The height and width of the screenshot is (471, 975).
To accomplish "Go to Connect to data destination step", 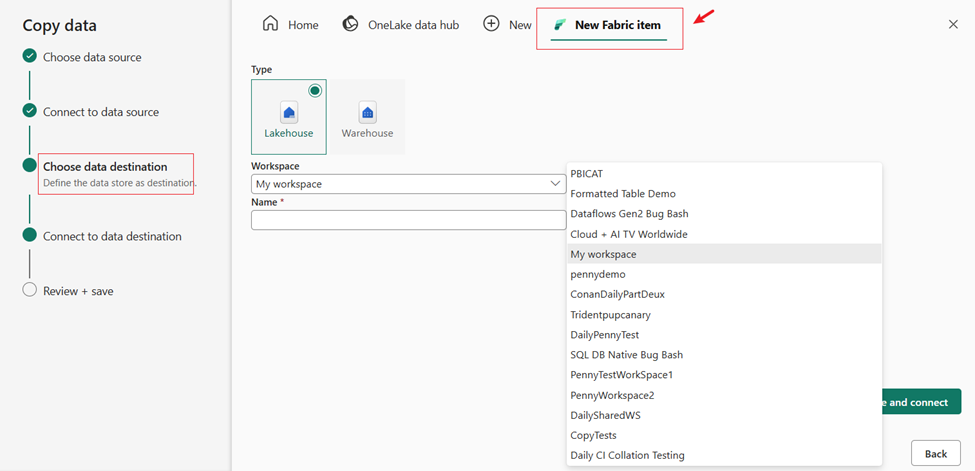I will point(112,236).
